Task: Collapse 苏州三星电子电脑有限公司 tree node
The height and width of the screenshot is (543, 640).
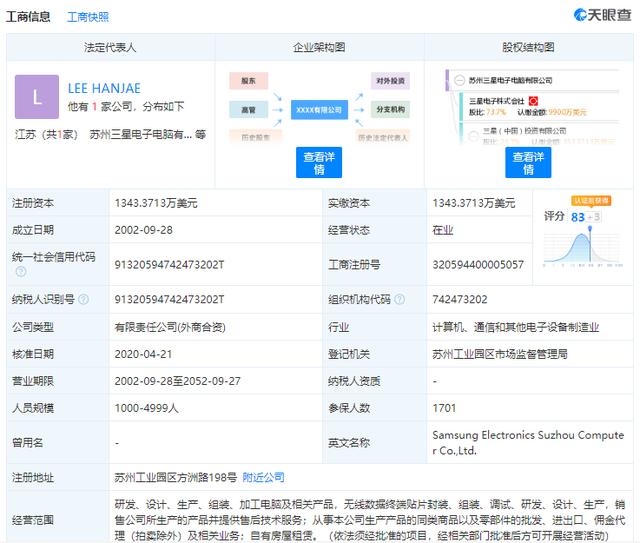Action: click(460, 80)
